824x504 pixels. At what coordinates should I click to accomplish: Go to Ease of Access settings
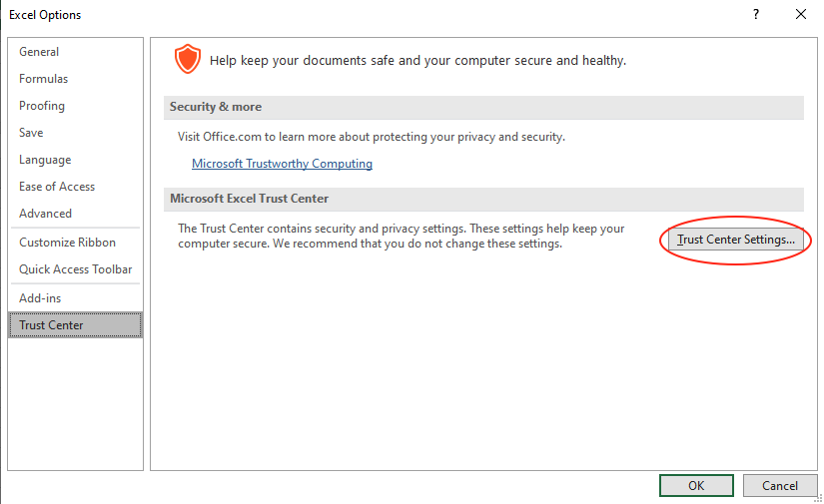(57, 187)
